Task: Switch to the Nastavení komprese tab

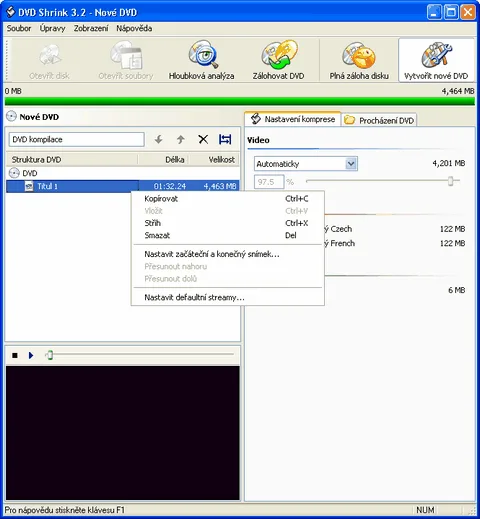Action: (293, 119)
